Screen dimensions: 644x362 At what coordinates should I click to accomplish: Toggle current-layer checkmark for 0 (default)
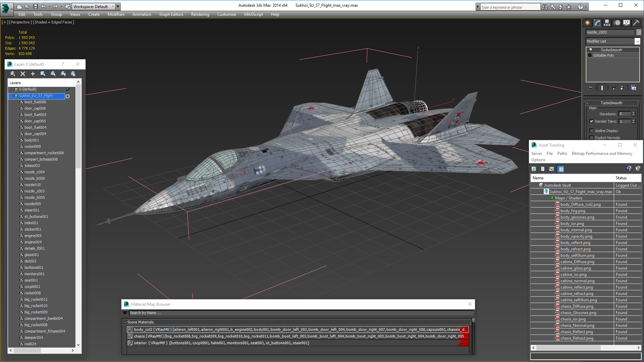click(x=68, y=89)
